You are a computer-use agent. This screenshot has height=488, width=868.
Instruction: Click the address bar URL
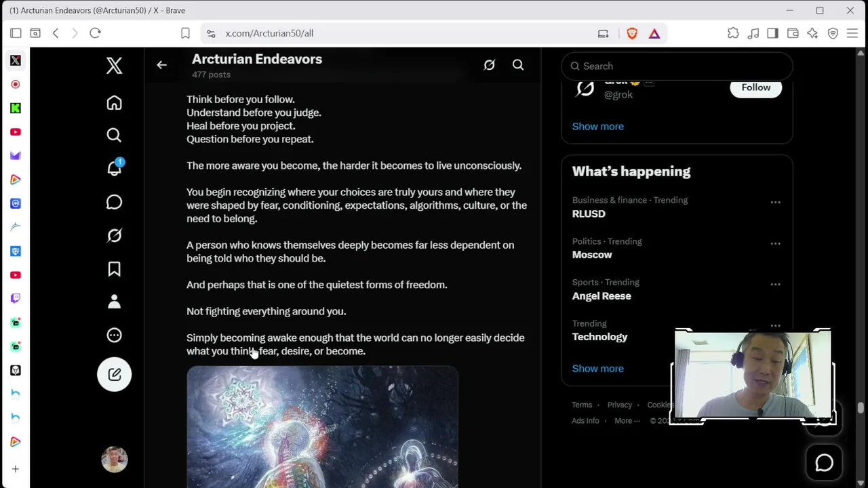(x=269, y=33)
